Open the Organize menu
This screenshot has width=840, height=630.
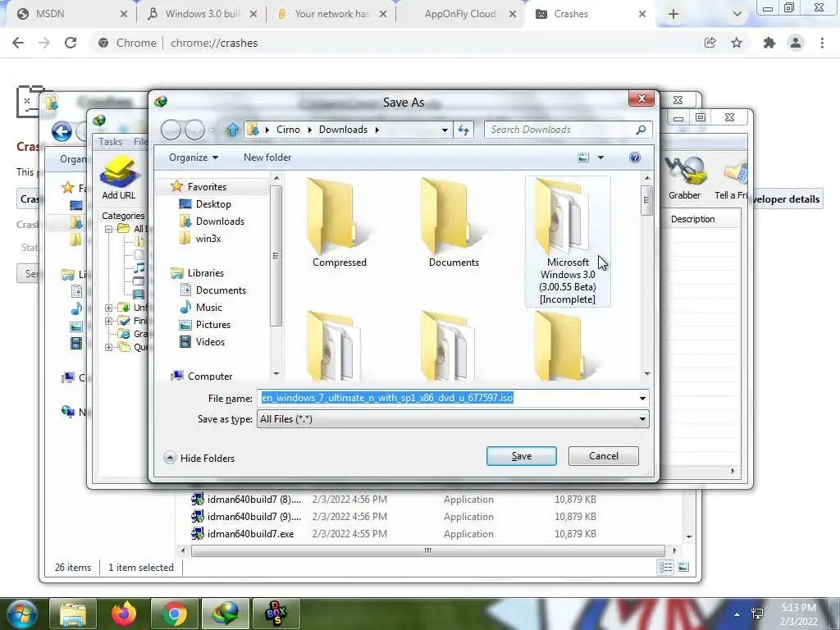[x=194, y=157]
